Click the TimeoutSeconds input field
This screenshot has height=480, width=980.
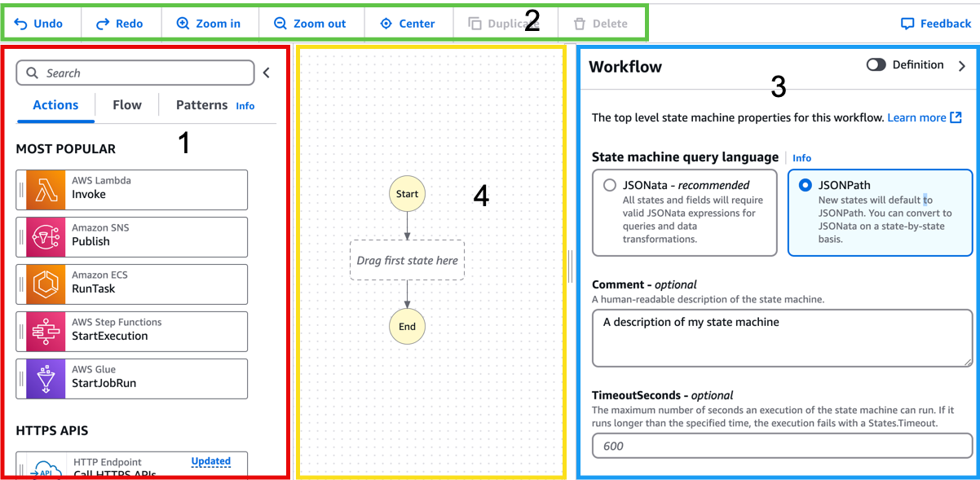(x=782, y=446)
